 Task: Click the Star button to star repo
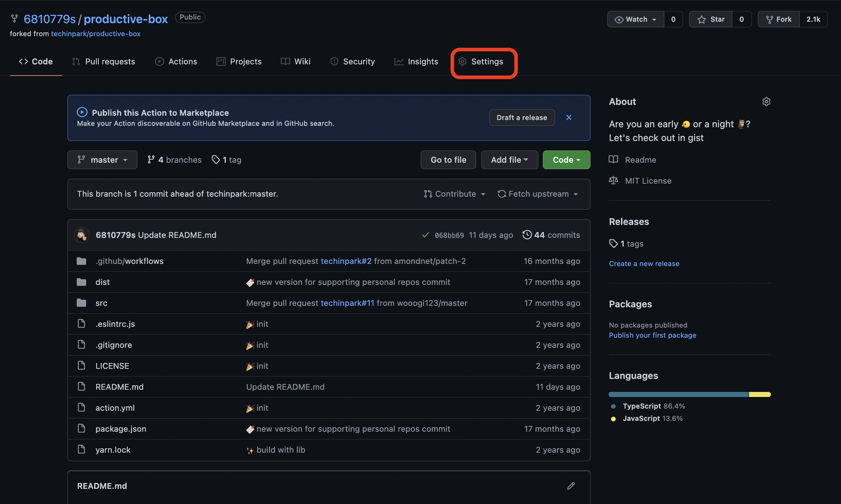point(711,19)
